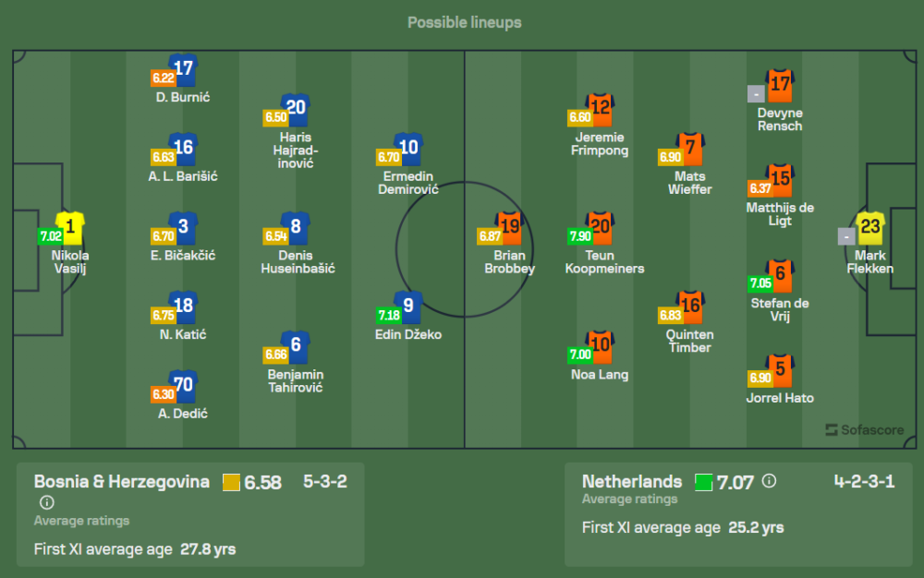Image resolution: width=924 pixels, height=578 pixels.
Task: Click Jorrel Hato's number 5 jersey
Action: [x=780, y=370]
